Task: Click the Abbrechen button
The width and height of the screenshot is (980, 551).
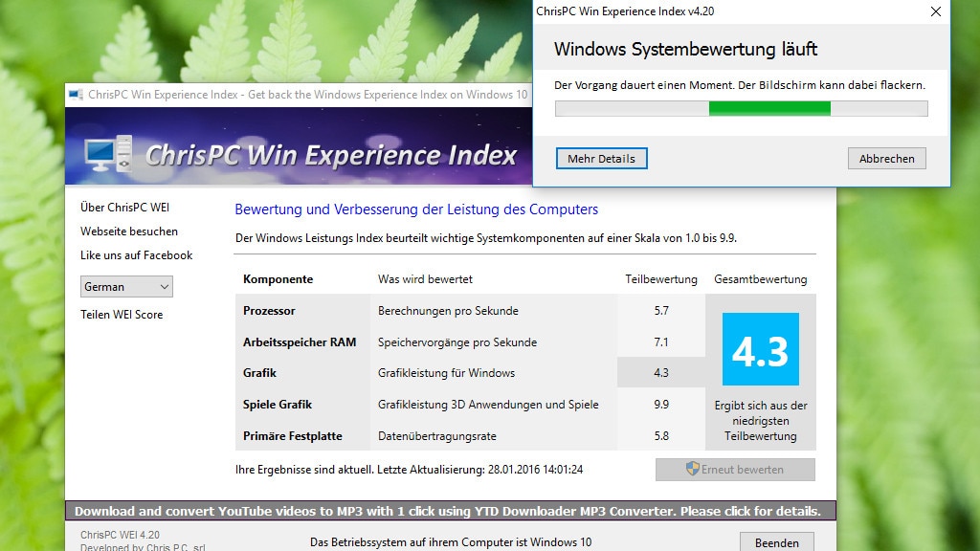Action: coord(887,159)
